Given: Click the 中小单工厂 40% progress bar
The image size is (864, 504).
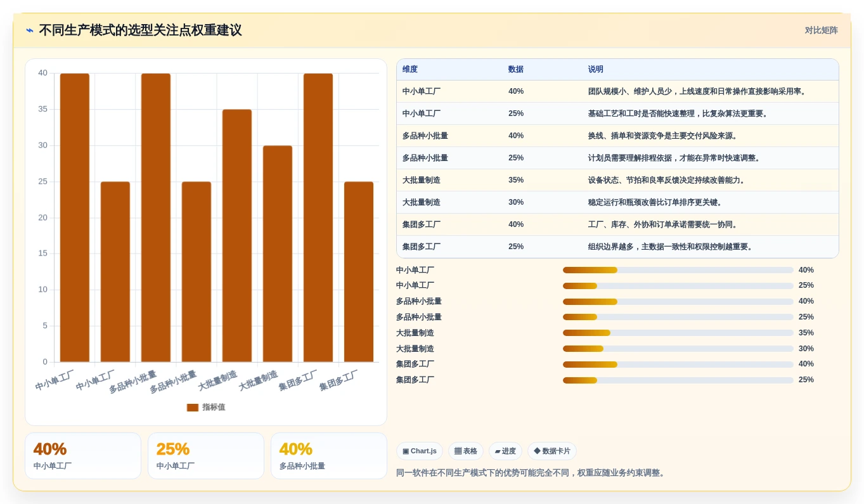Looking at the screenshot, I should (678, 270).
